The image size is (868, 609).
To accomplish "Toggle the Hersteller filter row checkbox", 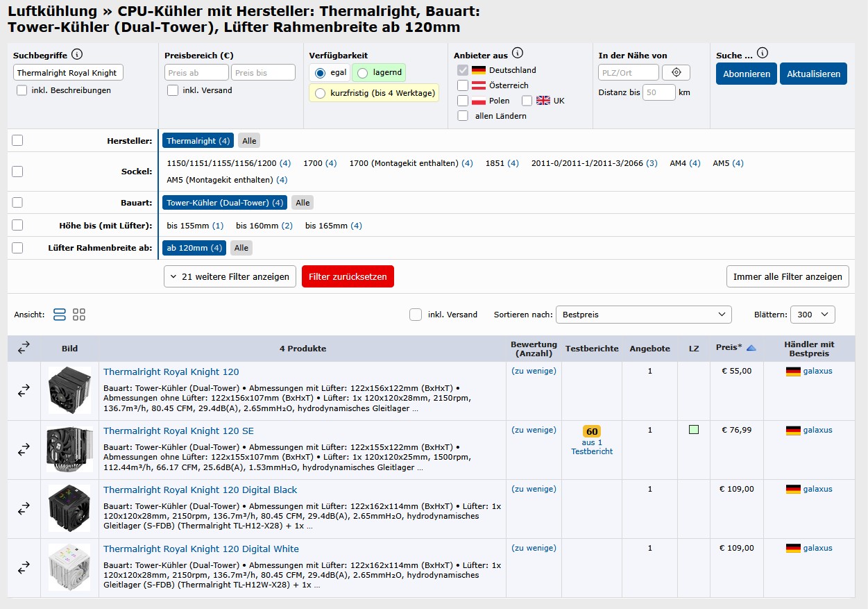I will point(17,140).
